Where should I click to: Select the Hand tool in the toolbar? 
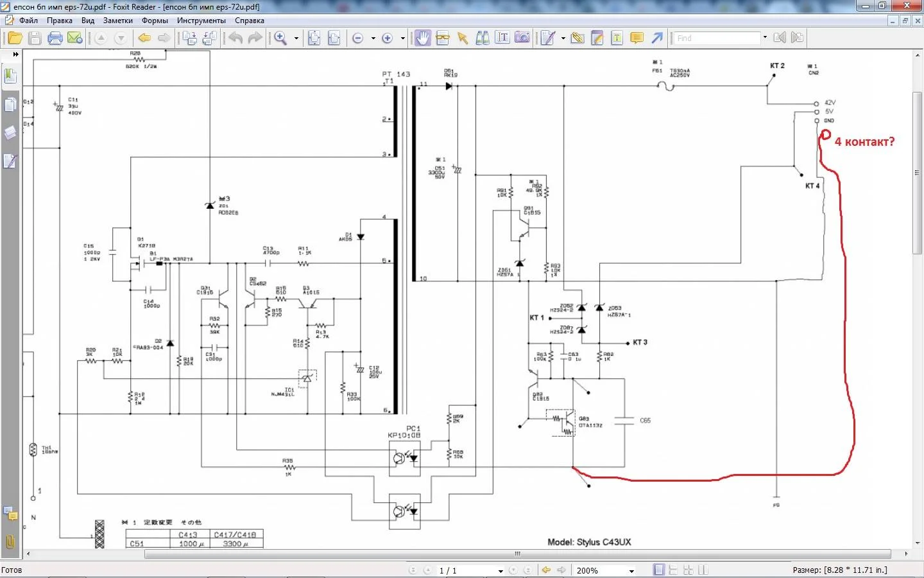pos(422,39)
